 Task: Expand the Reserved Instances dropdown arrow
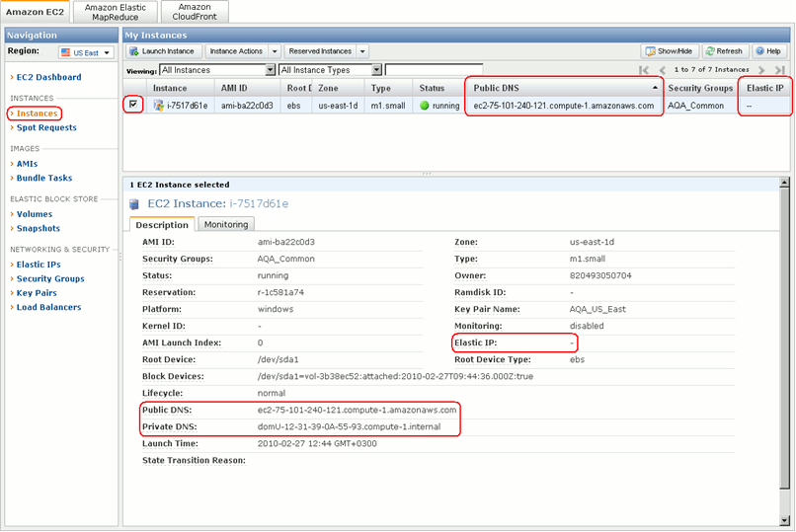click(x=362, y=51)
